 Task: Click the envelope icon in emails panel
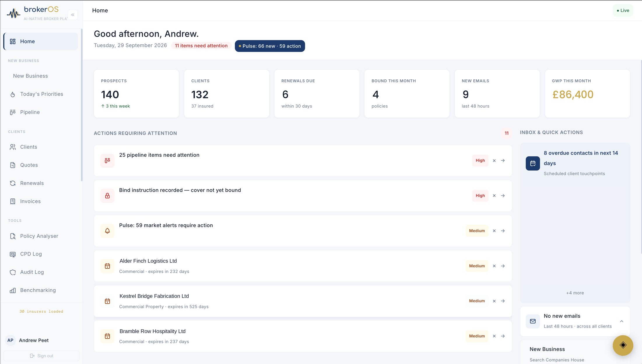pos(533,321)
